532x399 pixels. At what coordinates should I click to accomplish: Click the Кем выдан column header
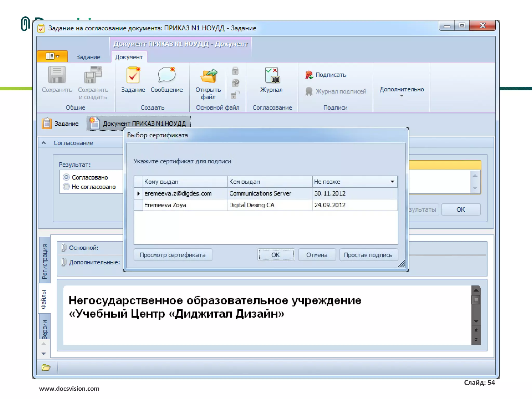pyautogui.click(x=270, y=182)
